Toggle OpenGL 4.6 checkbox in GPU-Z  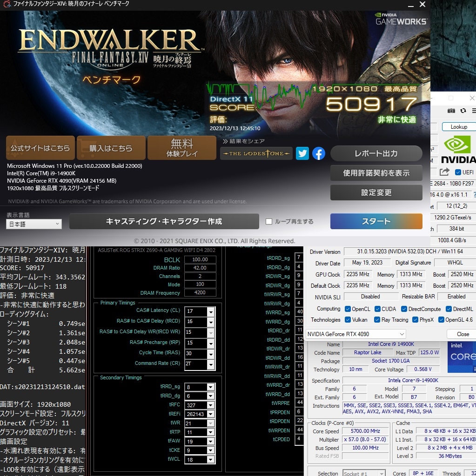pos(441,320)
